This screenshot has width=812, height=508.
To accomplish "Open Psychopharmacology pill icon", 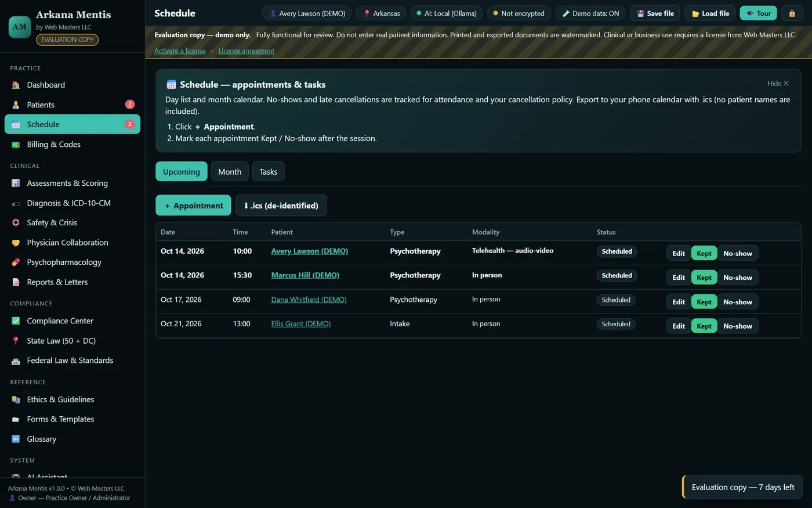I will pos(16,262).
